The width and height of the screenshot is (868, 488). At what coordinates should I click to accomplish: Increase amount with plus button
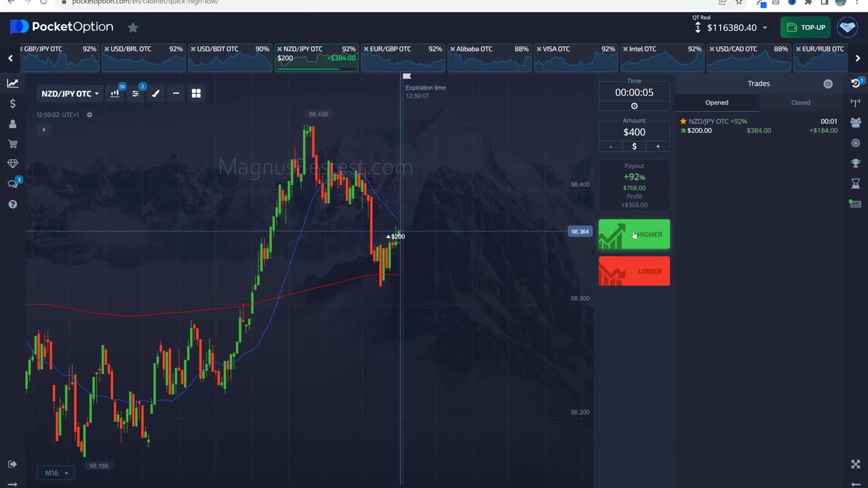(658, 146)
